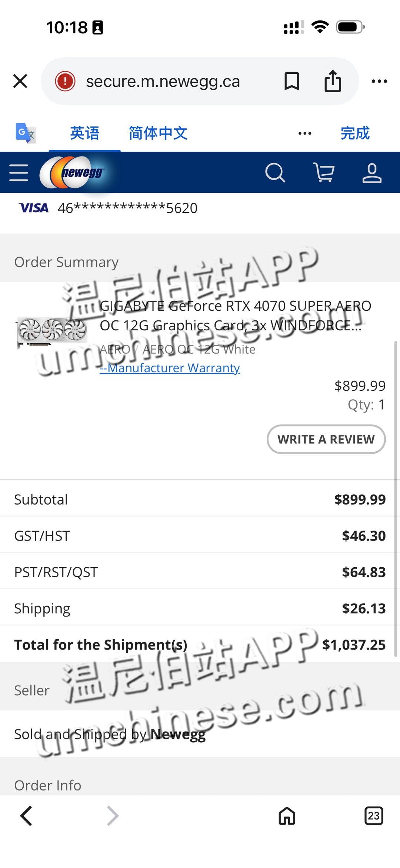Open the Manufacturer Warranty link
400x868 pixels.
(170, 368)
